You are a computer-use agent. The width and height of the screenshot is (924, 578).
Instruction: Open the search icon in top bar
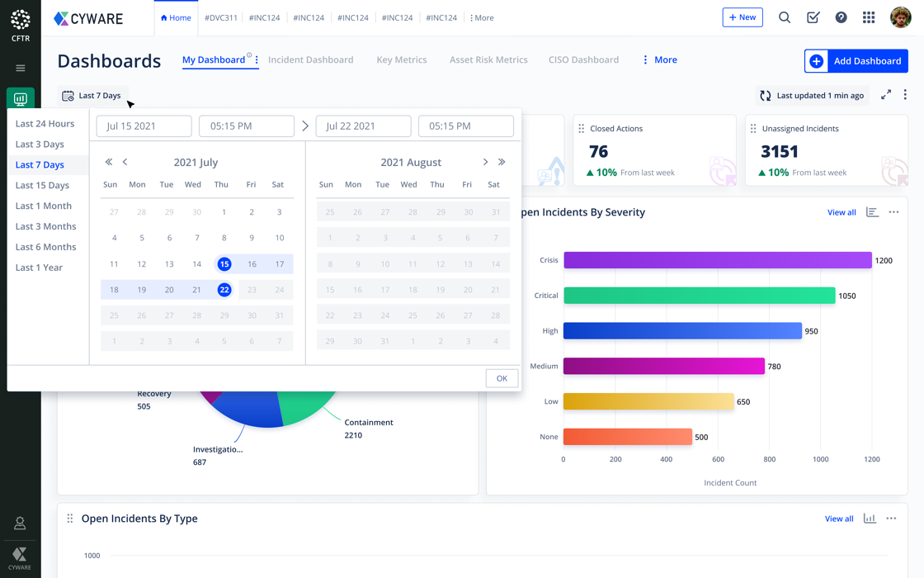[785, 17]
